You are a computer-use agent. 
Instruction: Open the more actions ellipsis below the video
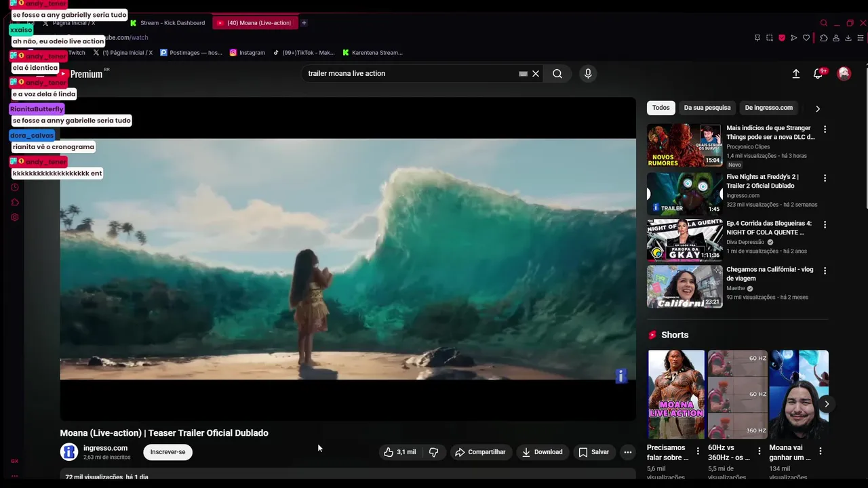[x=628, y=452]
